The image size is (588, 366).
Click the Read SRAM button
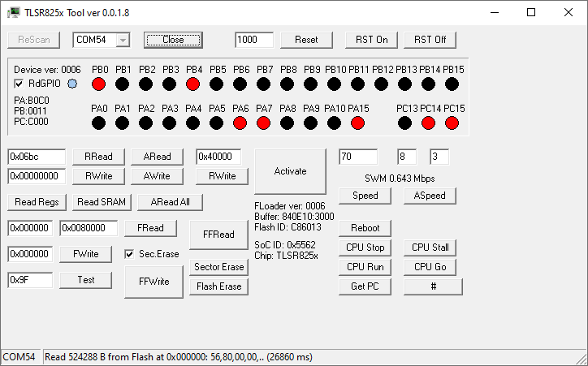[102, 202]
